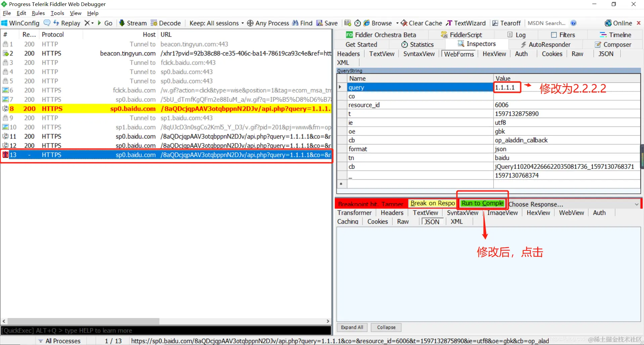Expand the Browse dropdown arrow
The height and width of the screenshot is (345, 644).
(x=397, y=23)
